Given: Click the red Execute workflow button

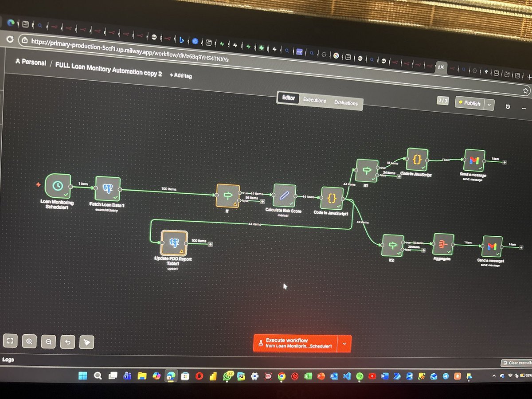Looking at the screenshot, I should tap(295, 342).
